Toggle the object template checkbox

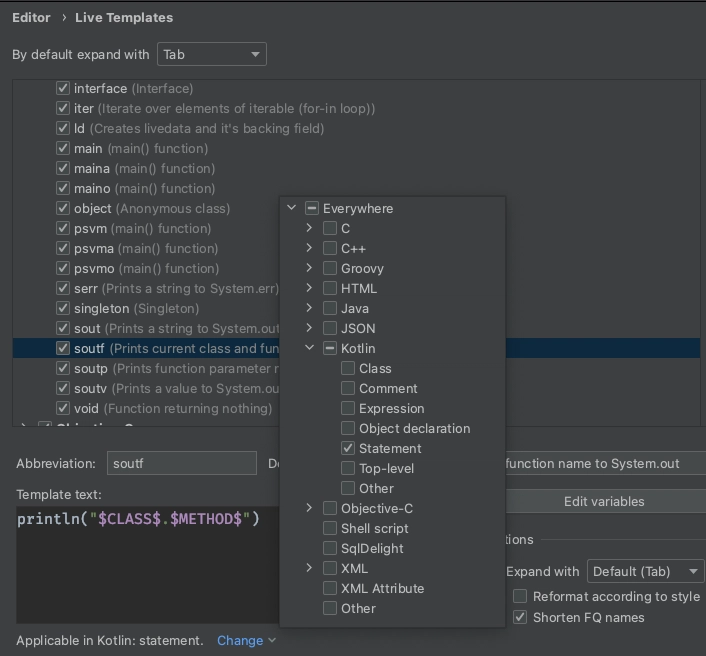pos(63,208)
